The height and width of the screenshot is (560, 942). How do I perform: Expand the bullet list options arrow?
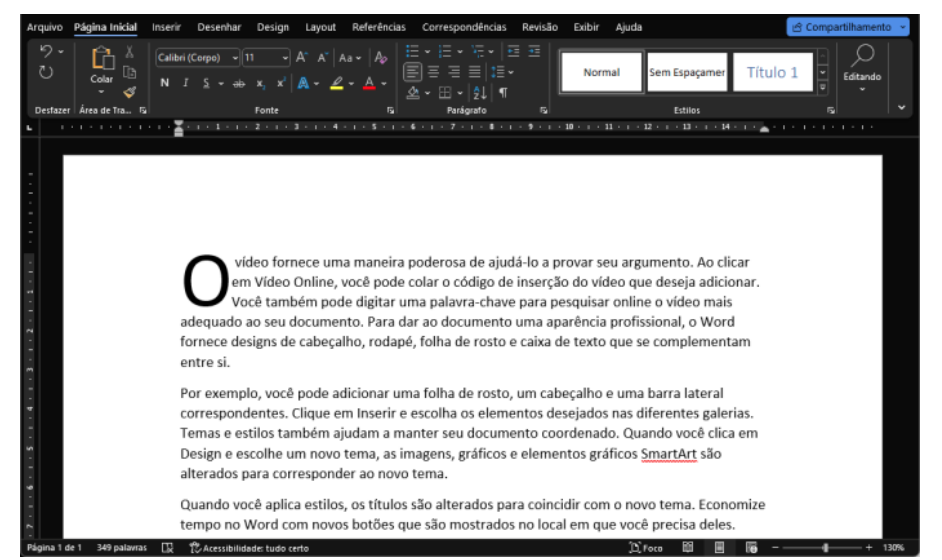pos(427,52)
